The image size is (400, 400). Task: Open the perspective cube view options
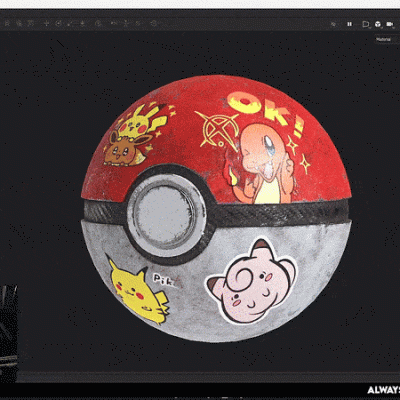[378, 24]
